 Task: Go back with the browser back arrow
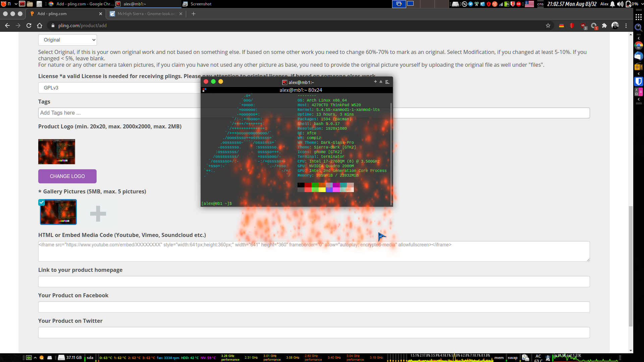(x=7, y=25)
